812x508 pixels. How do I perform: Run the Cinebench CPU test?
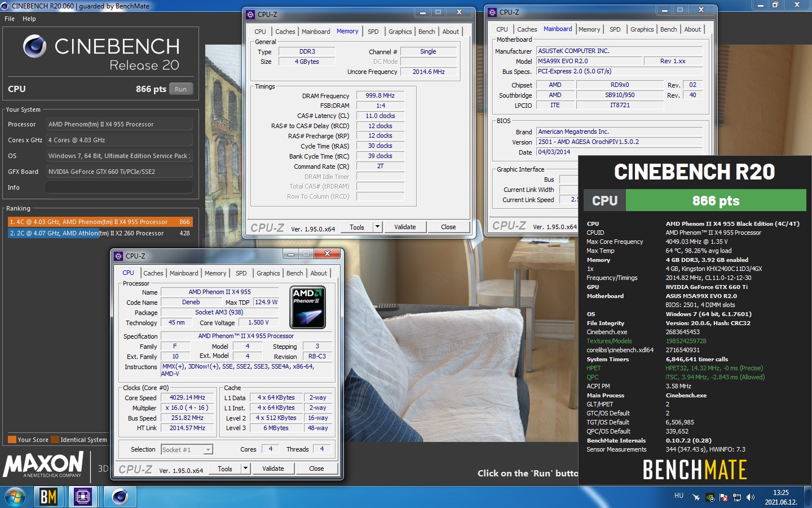181,89
